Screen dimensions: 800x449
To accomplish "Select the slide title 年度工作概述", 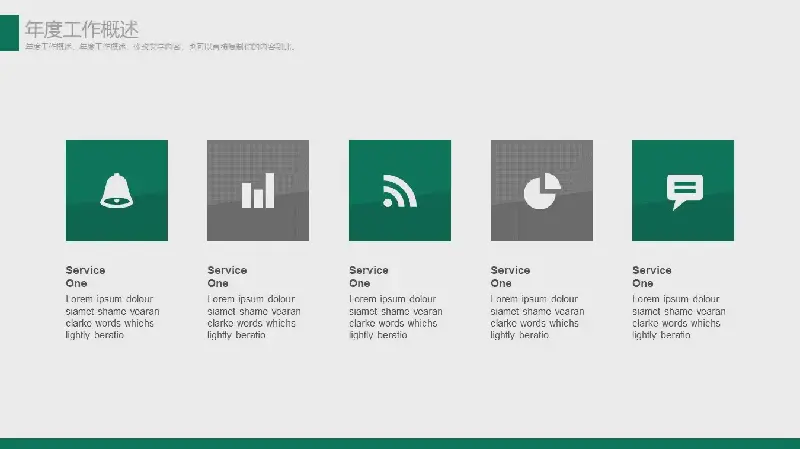I will [82, 30].
